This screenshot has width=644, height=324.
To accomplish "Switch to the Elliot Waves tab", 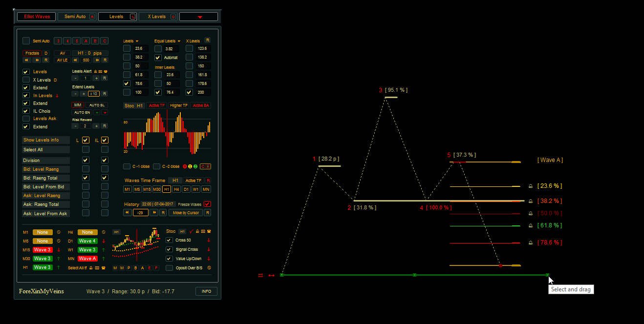I will [x=37, y=17].
